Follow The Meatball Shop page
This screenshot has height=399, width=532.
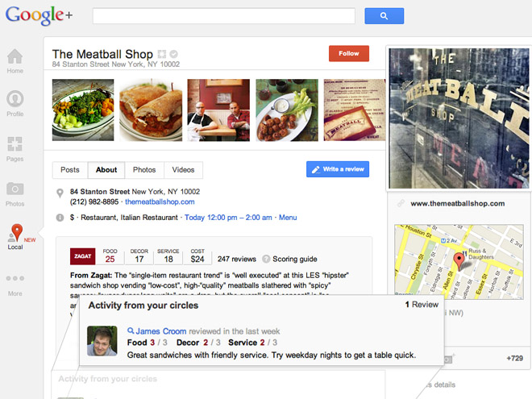click(349, 54)
